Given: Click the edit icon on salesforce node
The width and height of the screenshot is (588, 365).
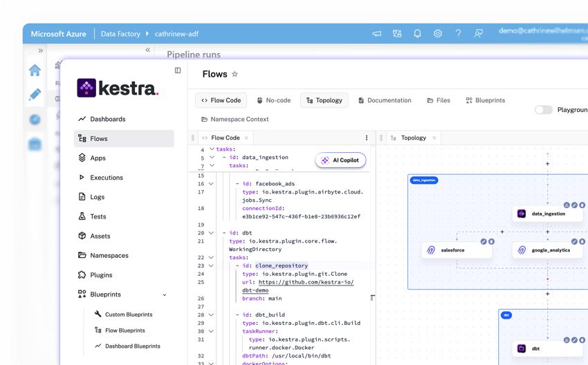Looking at the screenshot, I should coord(484,241).
